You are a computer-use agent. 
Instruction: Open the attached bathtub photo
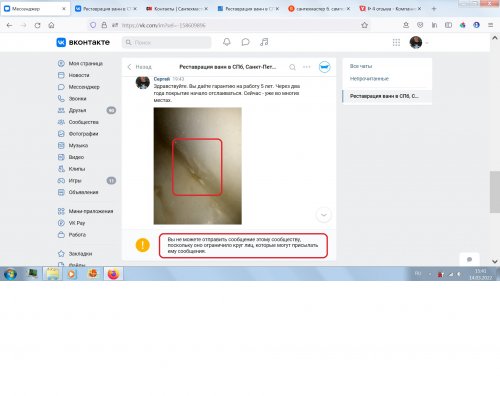click(x=198, y=166)
